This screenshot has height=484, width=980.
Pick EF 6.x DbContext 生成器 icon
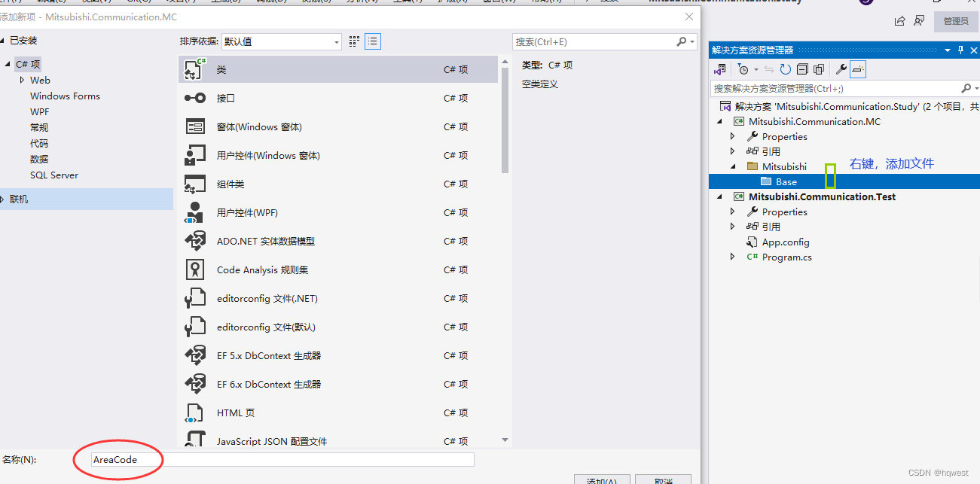point(195,384)
